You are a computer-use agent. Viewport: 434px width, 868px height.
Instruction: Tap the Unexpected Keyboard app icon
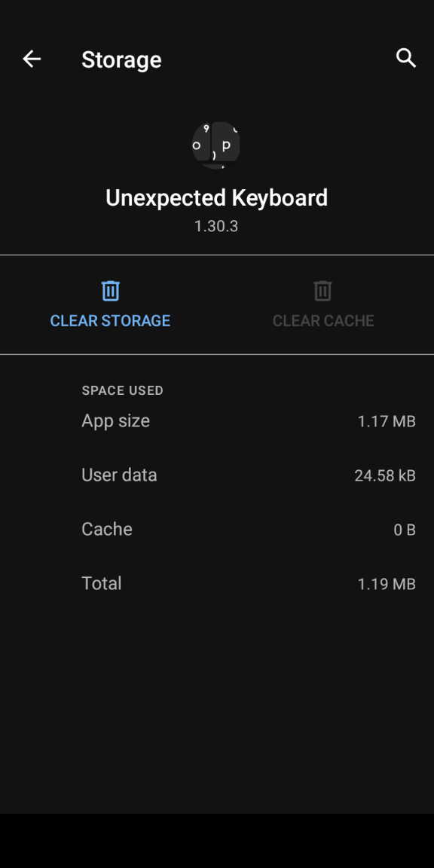(x=216, y=145)
